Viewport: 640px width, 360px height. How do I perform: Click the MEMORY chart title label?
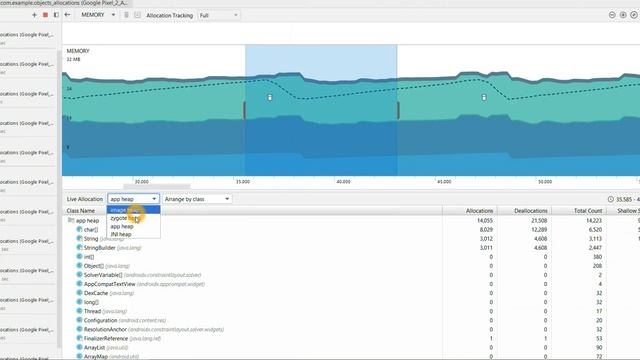click(x=78, y=51)
